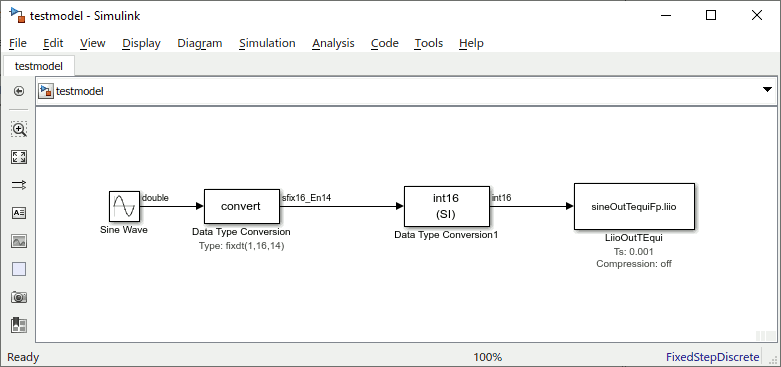Click the FixedStepDiscrete solver link

click(713, 357)
